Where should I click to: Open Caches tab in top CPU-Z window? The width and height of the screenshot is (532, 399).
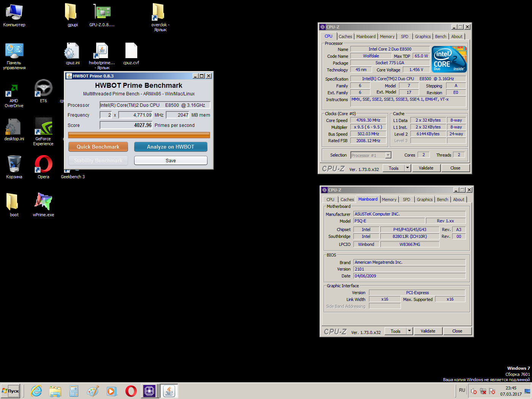(x=345, y=36)
